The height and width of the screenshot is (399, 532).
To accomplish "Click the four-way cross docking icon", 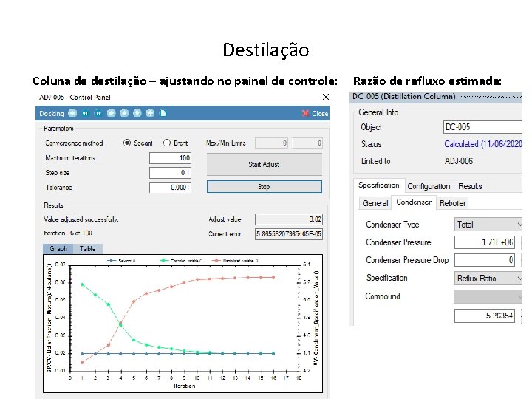I will pos(150,113).
